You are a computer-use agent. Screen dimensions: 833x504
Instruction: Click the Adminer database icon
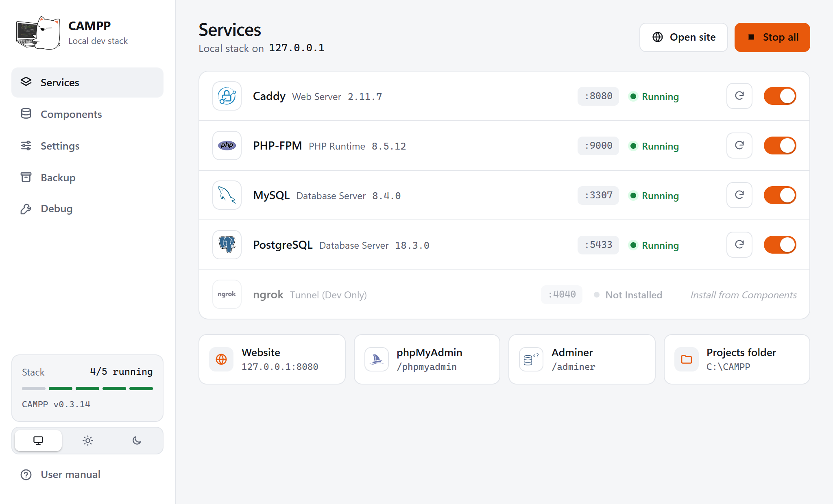(531, 359)
